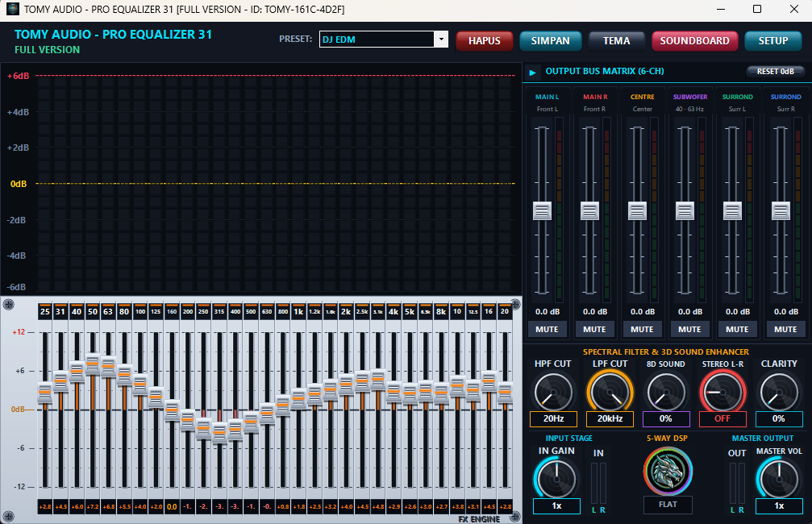Click the MAIN L 0.0 dB readout
The height and width of the screenshot is (524, 812).
click(x=548, y=312)
